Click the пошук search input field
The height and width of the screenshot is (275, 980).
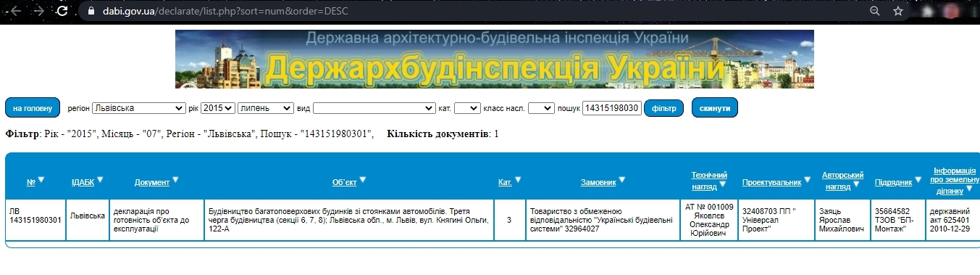612,108
